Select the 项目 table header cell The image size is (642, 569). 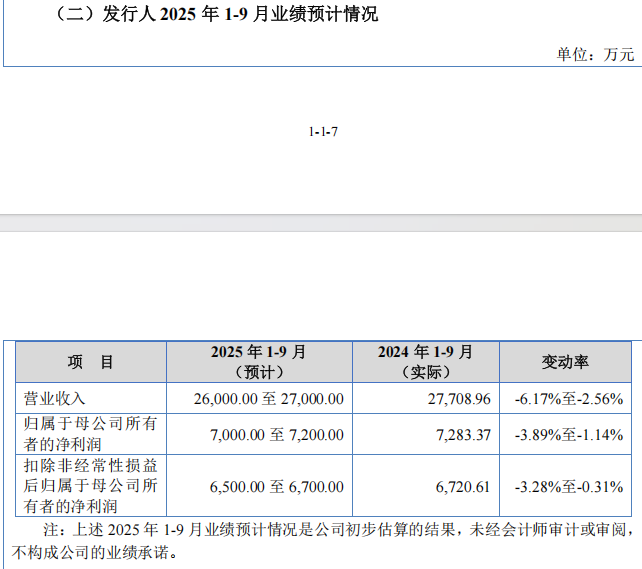coord(91,362)
